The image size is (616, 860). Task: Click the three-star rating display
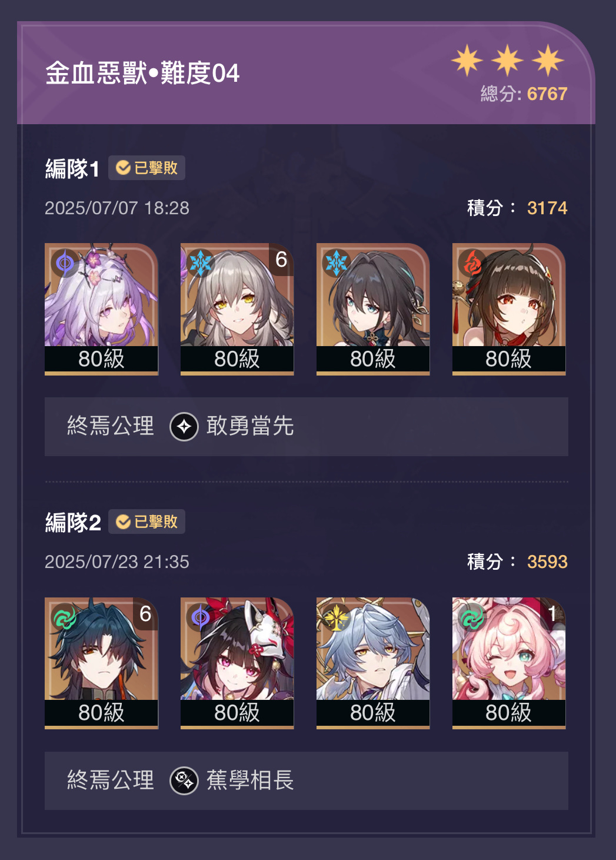[x=508, y=60]
